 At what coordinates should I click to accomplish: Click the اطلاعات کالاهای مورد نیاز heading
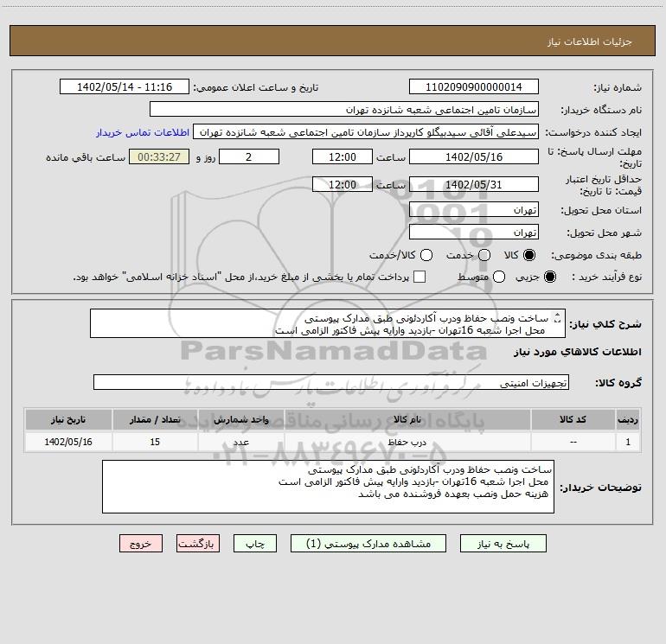tap(578, 352)
